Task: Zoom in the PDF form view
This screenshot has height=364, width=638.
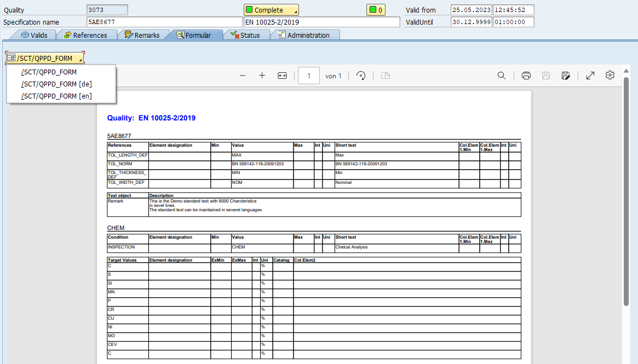Action: pyautogui.click(x=262, y=76)
